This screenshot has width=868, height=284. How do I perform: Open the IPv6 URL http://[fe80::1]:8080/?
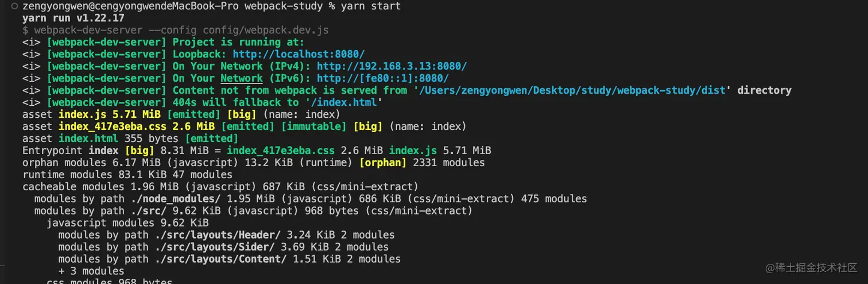382,78
